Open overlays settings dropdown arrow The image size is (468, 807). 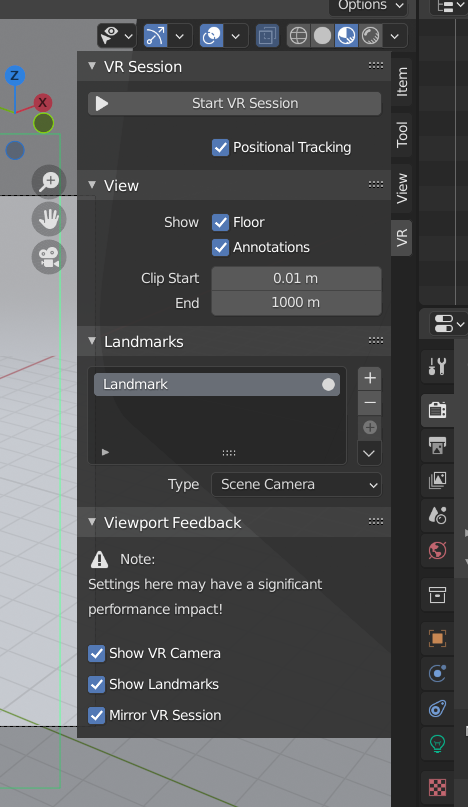(236, 36)
